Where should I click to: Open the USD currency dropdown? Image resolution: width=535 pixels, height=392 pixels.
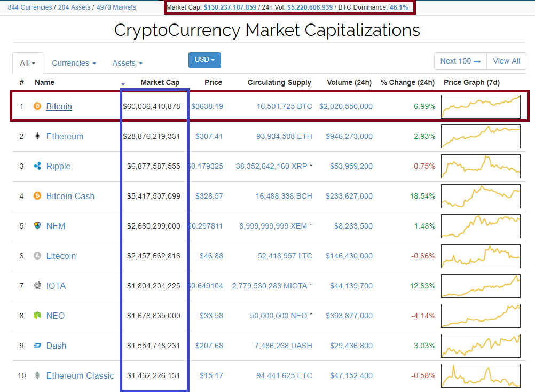(204, 60)
